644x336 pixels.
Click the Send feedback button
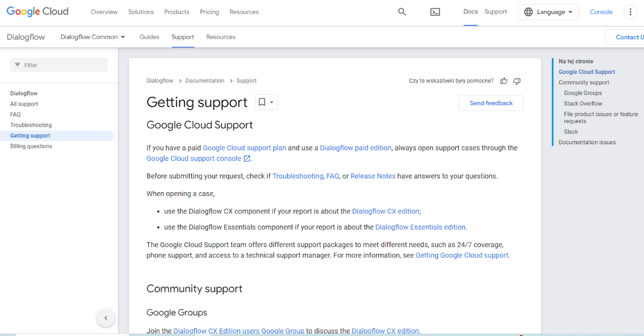(x=491, y=103)
